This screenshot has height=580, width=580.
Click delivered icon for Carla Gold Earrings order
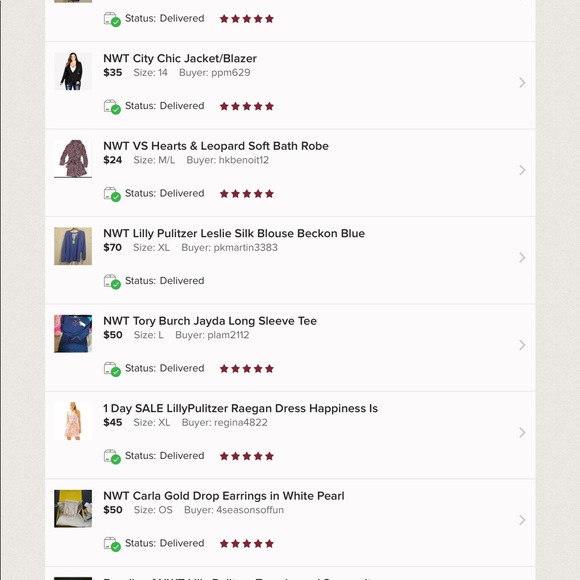click(112, 544)
